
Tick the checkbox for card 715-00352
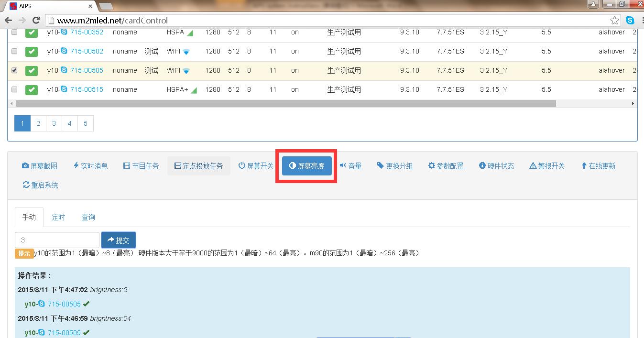tap(14, 32)
